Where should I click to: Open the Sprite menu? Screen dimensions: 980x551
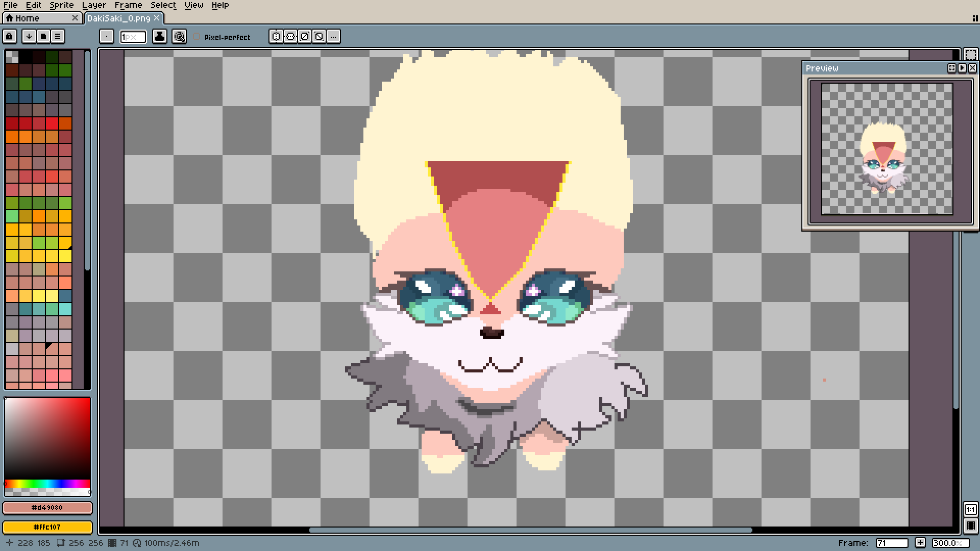coord(61,5)
